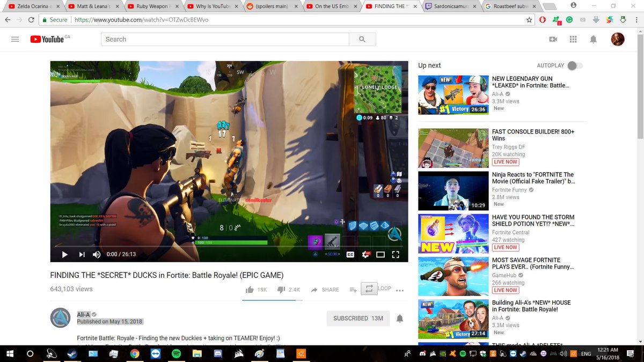
Task: Switch to the (spoilers main) Reddit tab
Action: pyautogui.click(x=272, y=6)
